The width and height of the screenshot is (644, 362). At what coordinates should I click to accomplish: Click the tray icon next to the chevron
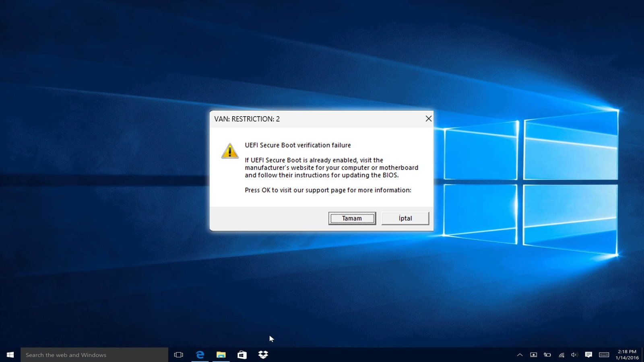click(533, 355)
